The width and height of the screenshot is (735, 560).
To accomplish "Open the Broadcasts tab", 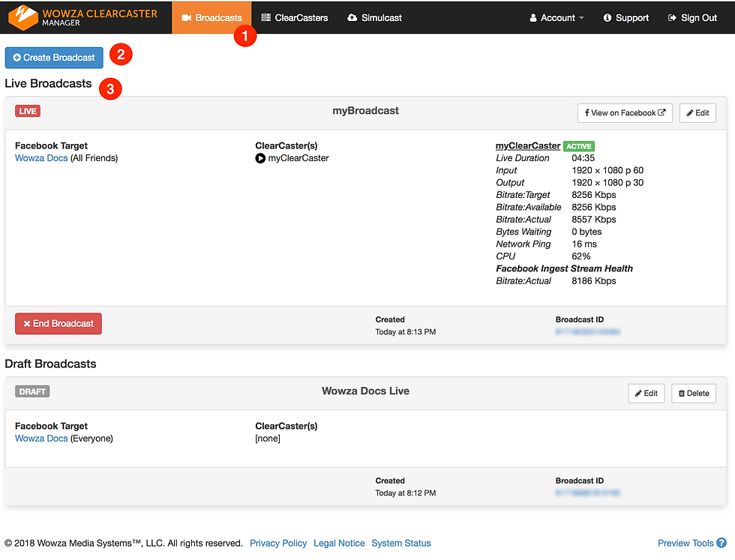I will pos(211,18).
